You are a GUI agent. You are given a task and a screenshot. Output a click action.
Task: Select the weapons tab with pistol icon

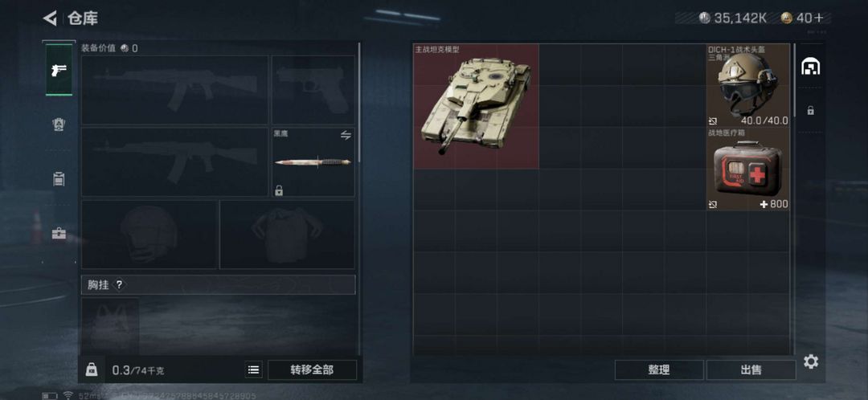[x=59, y=70]
